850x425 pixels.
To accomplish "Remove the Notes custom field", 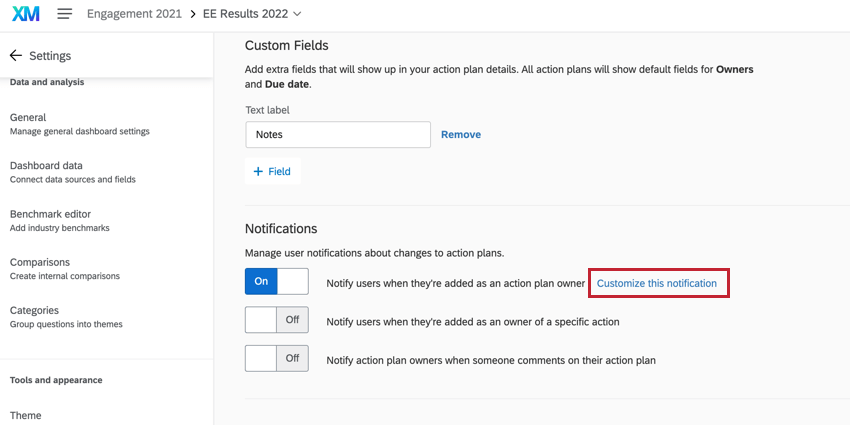I will pyautogui.click(x=461, y=134).
